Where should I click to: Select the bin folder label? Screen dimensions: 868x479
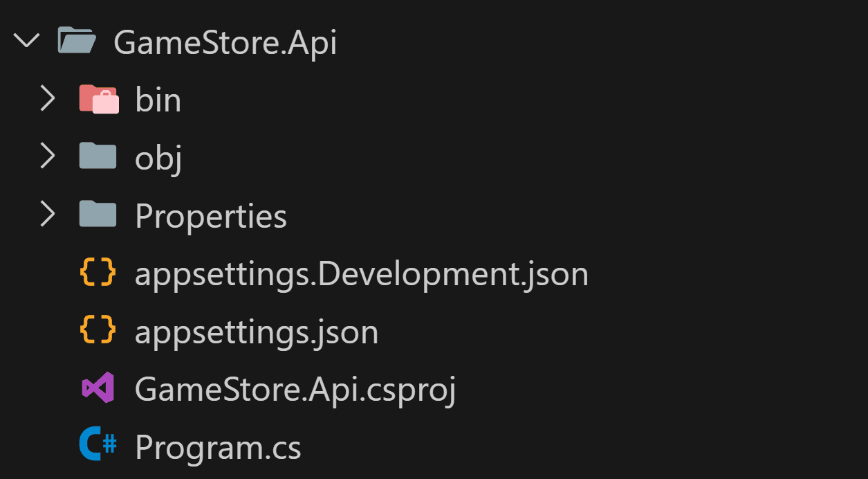[x=158, y=100]
